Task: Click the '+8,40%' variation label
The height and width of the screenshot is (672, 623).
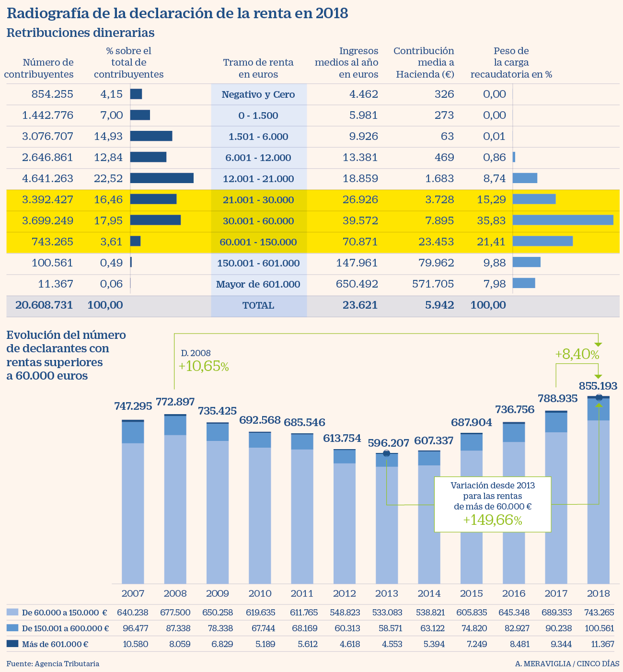Action: pyautogui.click(x=577, y=355)
